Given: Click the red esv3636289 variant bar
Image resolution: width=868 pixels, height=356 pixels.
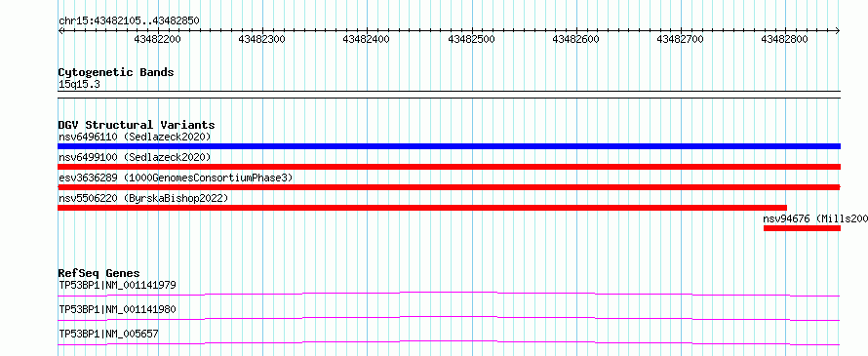Looking at the screenshot, I should coord(449,187).
